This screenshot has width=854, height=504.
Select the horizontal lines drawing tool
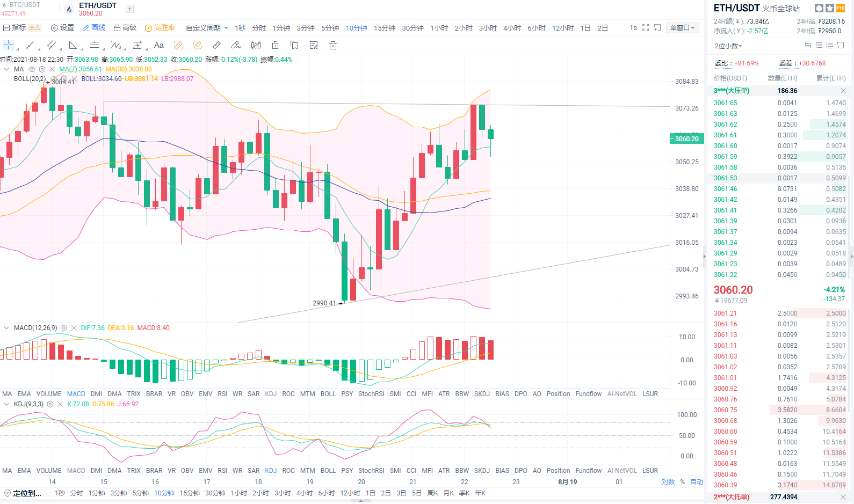point(95,45)
